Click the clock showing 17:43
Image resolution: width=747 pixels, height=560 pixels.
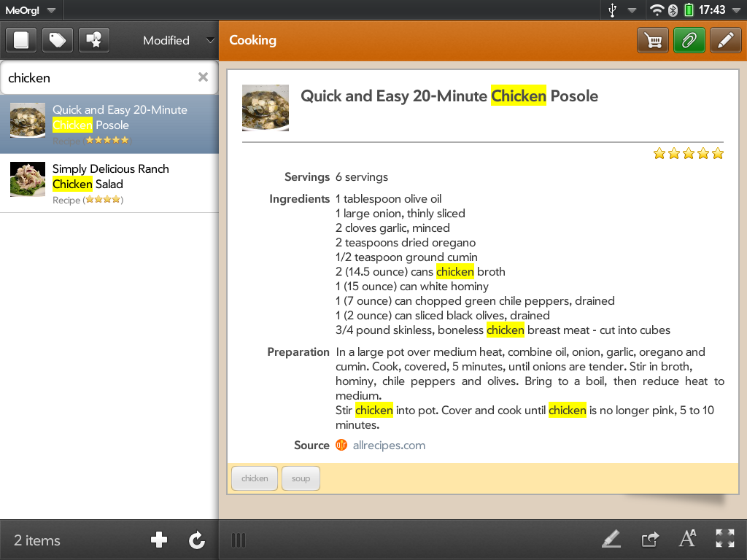click(x=712, y=10)
